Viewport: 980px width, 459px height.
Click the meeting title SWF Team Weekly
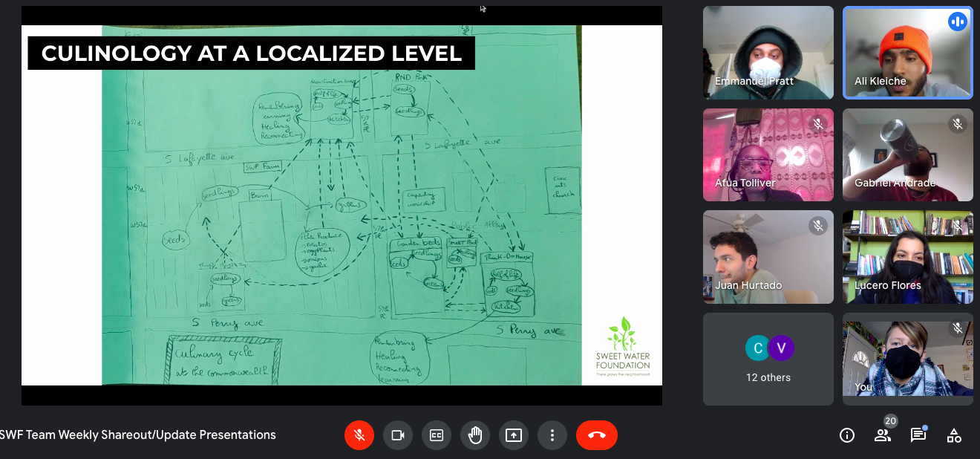point(138,435)
